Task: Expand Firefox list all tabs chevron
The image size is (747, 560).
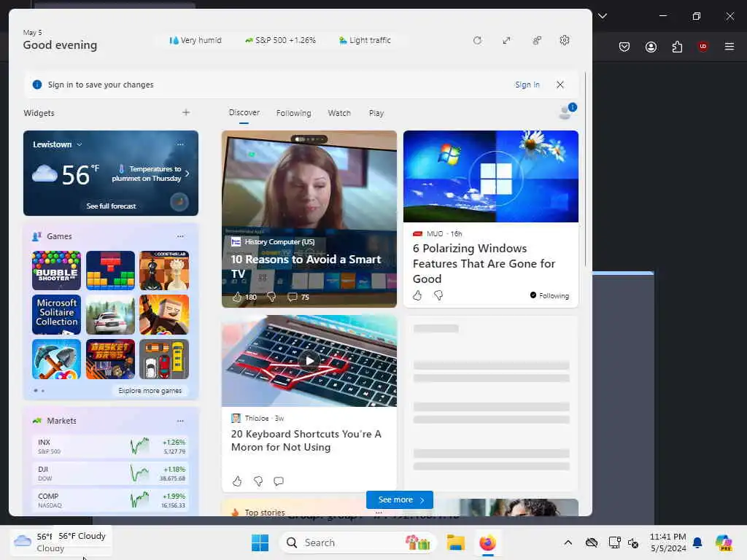Action: tap(603, 16)
